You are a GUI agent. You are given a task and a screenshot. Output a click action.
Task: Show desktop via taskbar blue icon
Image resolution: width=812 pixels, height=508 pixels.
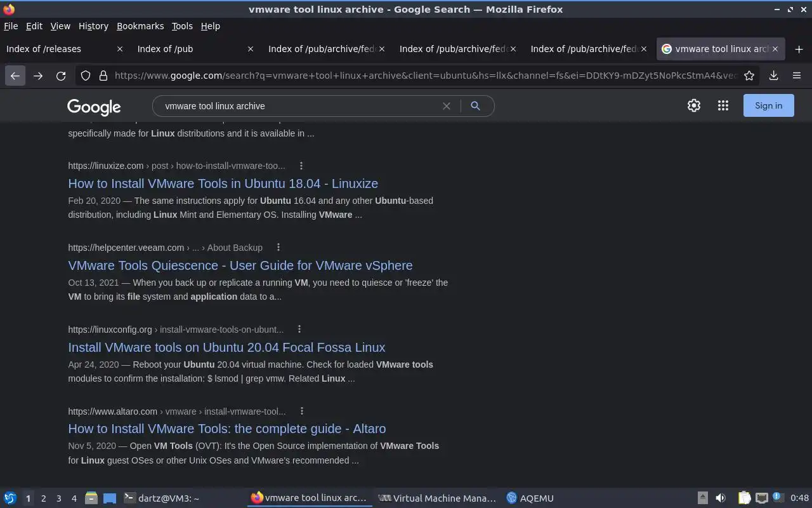(x=110, y=498)
